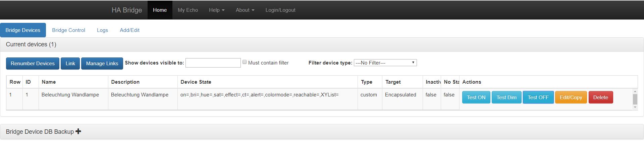
Task: Delete the Beleuchtung Wandlampe device
Action: click(x=600, y=97)
